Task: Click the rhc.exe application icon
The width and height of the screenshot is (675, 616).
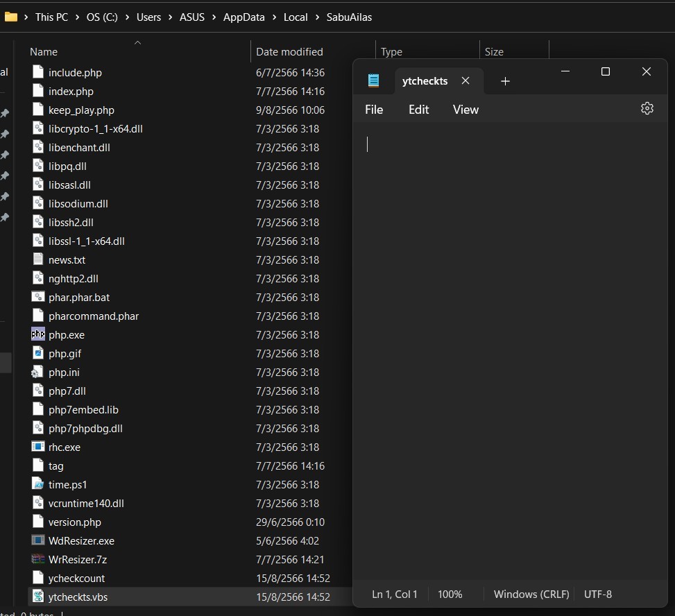Action: pos(38,447)
